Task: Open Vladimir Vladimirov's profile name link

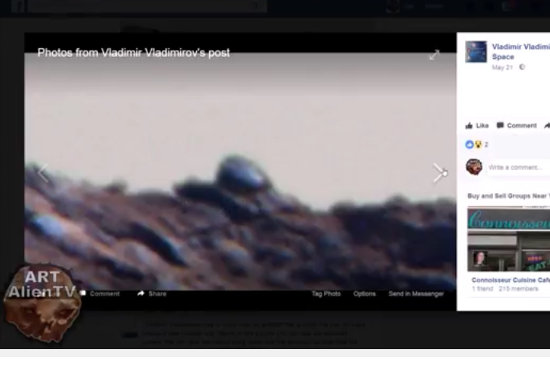Action: point(521,47)
